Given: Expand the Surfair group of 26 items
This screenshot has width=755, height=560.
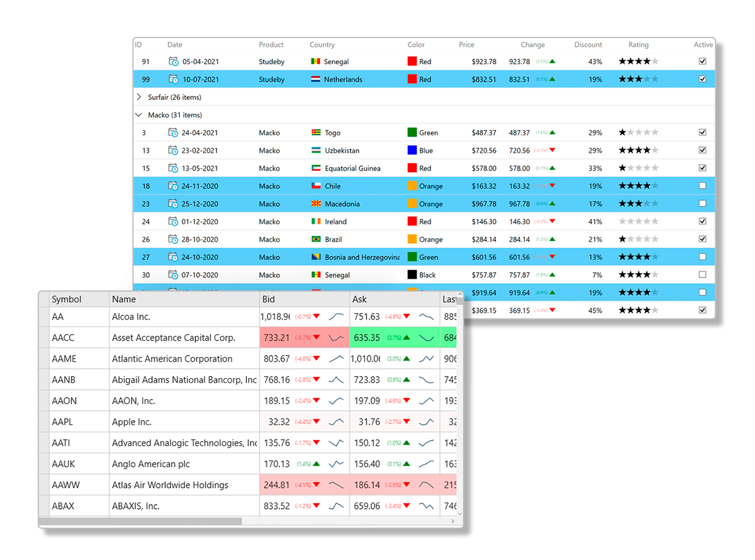Looking at the screenshot, I should tap(139, 97).
